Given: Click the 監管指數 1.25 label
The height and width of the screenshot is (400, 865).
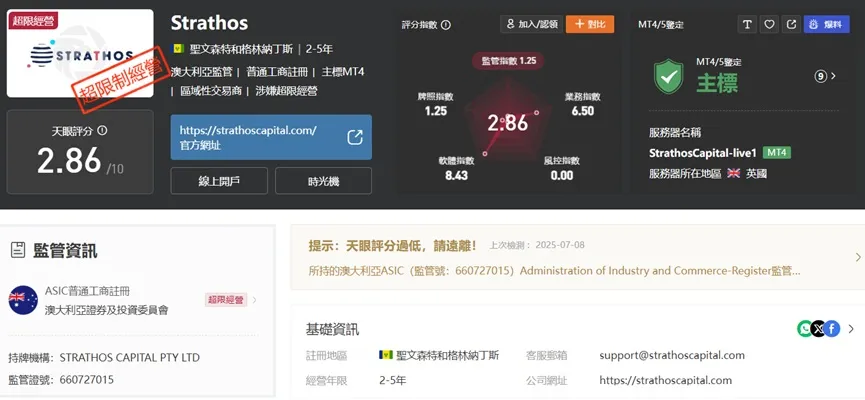Looking at the screenshot, I should tap(508, 61).
